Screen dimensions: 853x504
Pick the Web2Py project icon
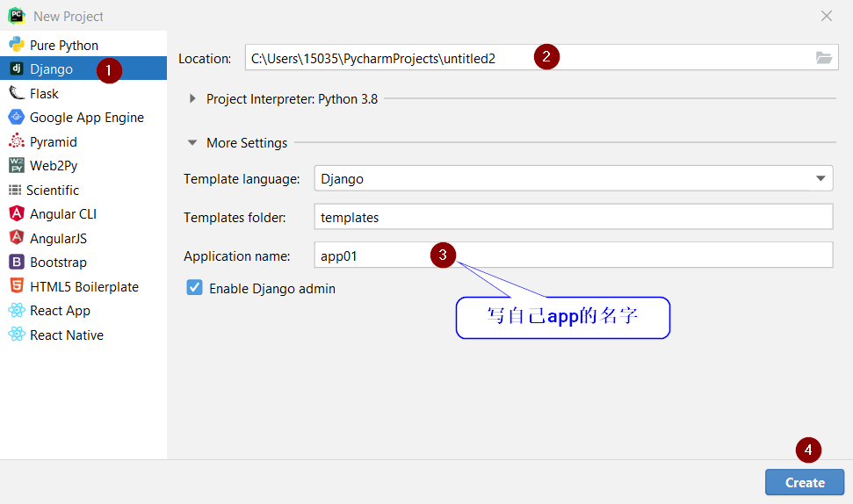coord(16,165)
